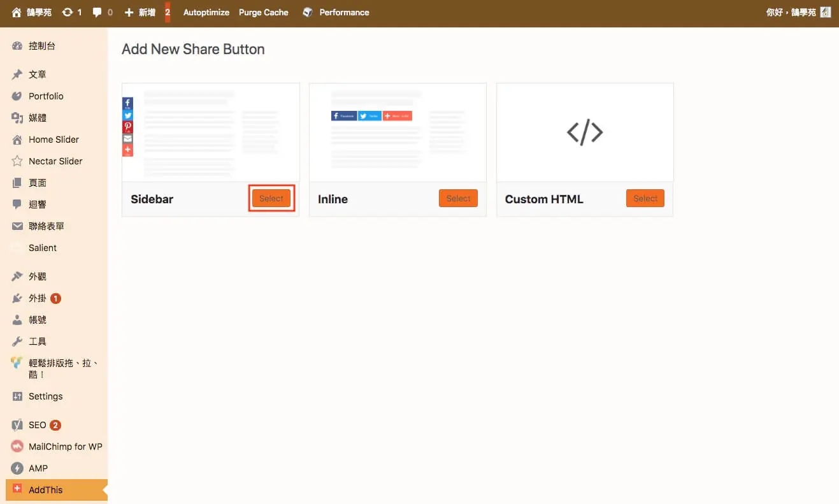Screen dimensions: 839x504
Task: Open the Performance toolbar menu
Action: 336,12
